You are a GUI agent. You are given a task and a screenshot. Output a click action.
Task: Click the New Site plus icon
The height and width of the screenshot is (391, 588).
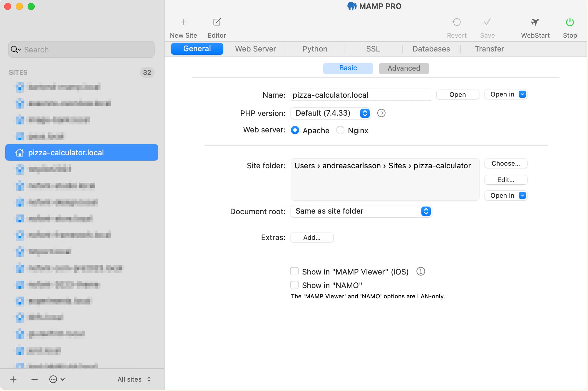(x=184, y=22)
